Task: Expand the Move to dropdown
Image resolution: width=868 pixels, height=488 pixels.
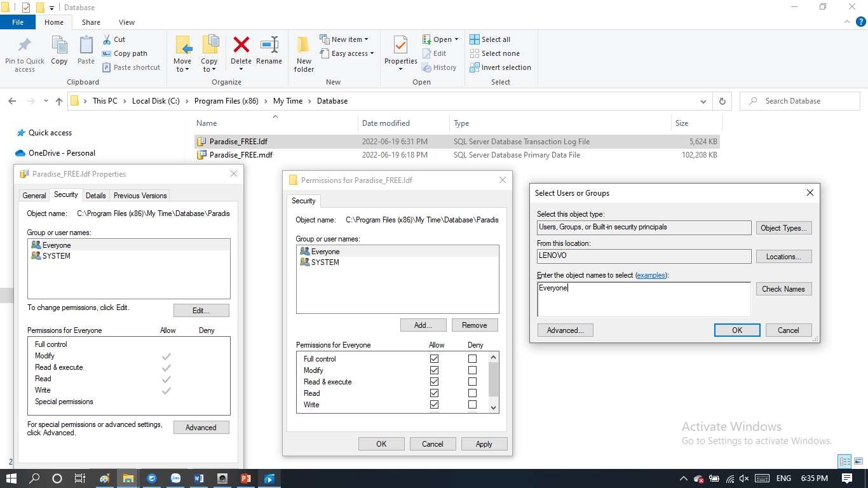Action: click(182, 69)
